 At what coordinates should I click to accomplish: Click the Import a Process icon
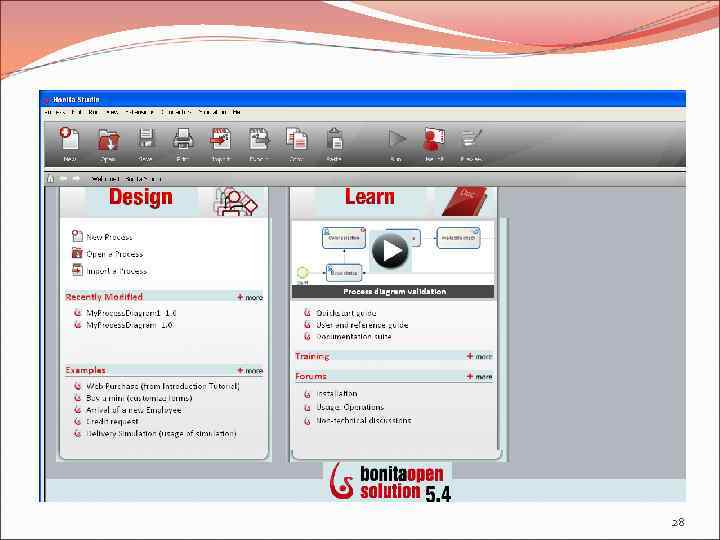[77, 270]
